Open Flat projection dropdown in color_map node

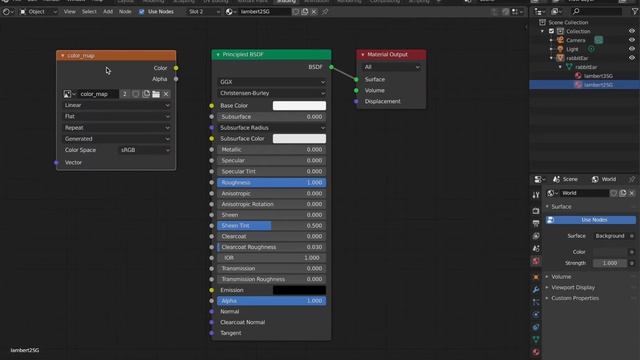(x=117, y=116)
